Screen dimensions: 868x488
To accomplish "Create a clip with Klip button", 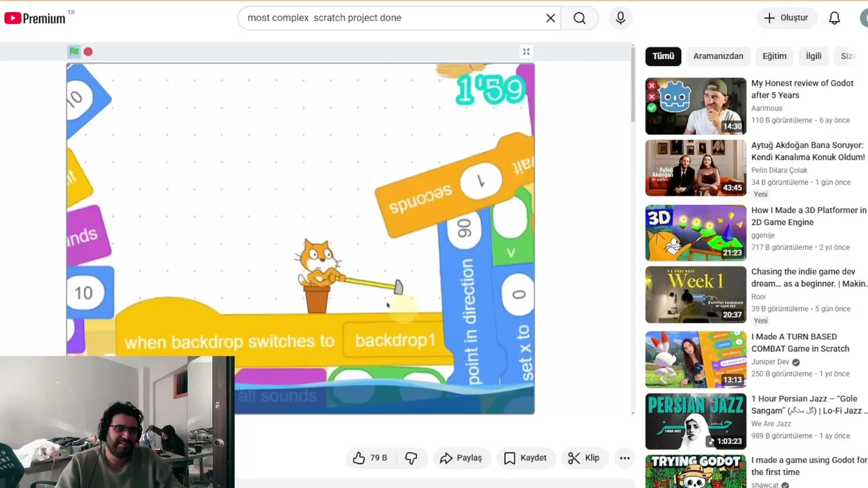I will pyautogui.click(x=584, y=458).
